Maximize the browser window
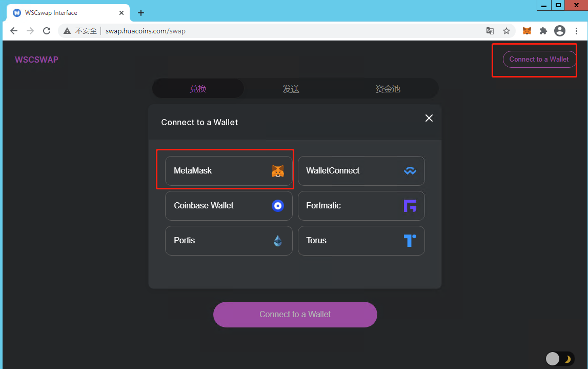 pyautogui.click(x=558, y=5)
